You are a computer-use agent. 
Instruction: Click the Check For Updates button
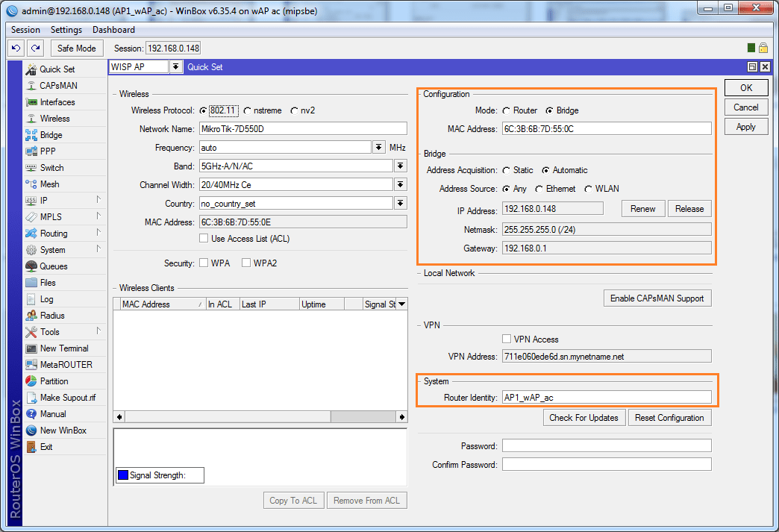click(584, 418)
